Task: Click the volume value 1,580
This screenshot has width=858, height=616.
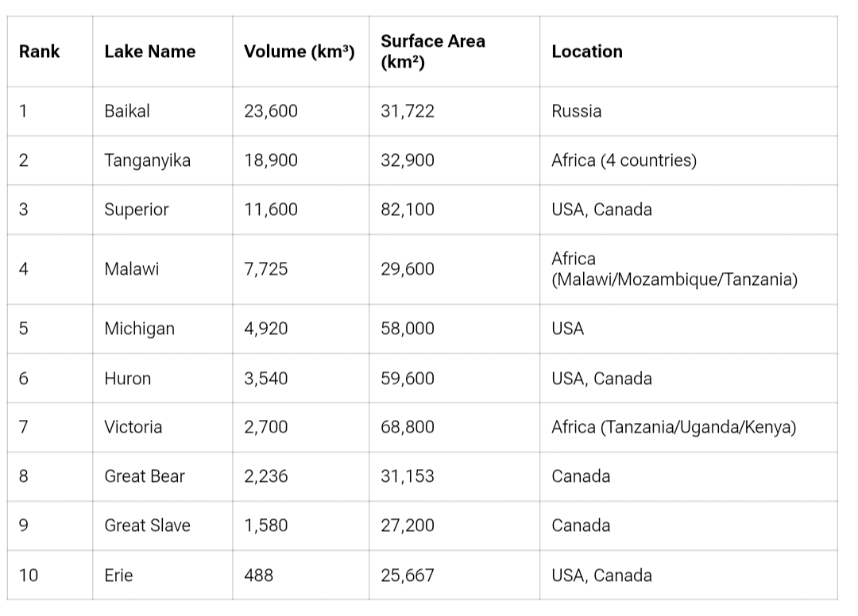Action: [266, 526]
